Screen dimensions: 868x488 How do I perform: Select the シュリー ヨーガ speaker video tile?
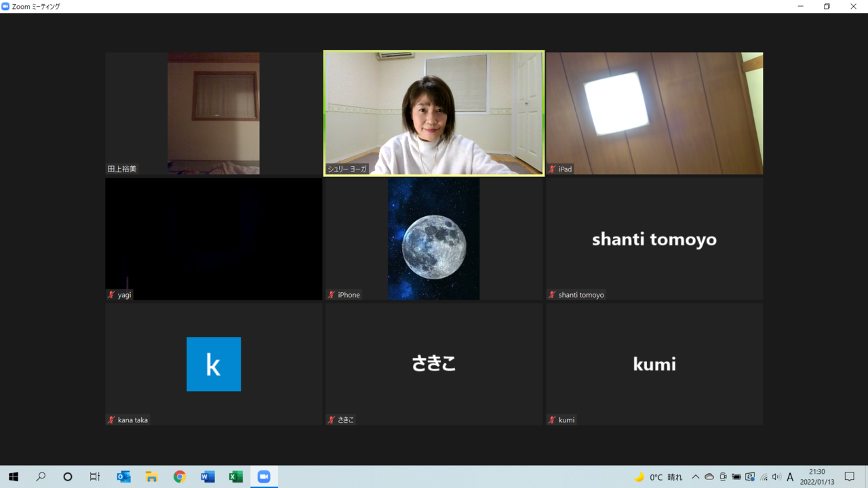[x=434, y=113]
